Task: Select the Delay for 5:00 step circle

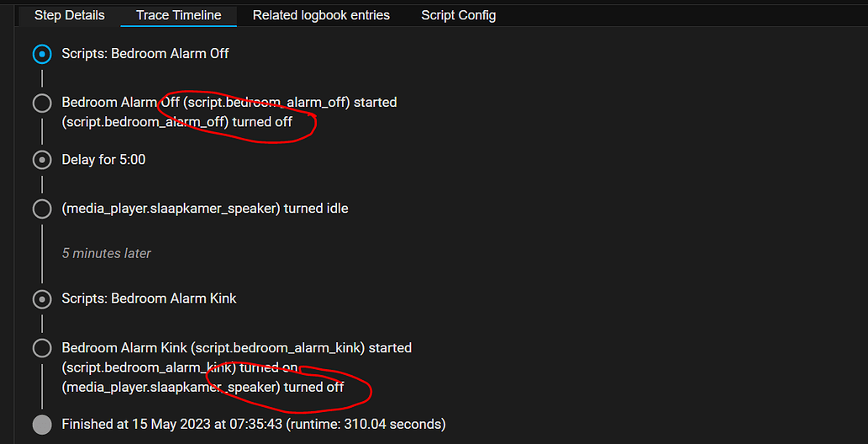Action: pos(42,161)
